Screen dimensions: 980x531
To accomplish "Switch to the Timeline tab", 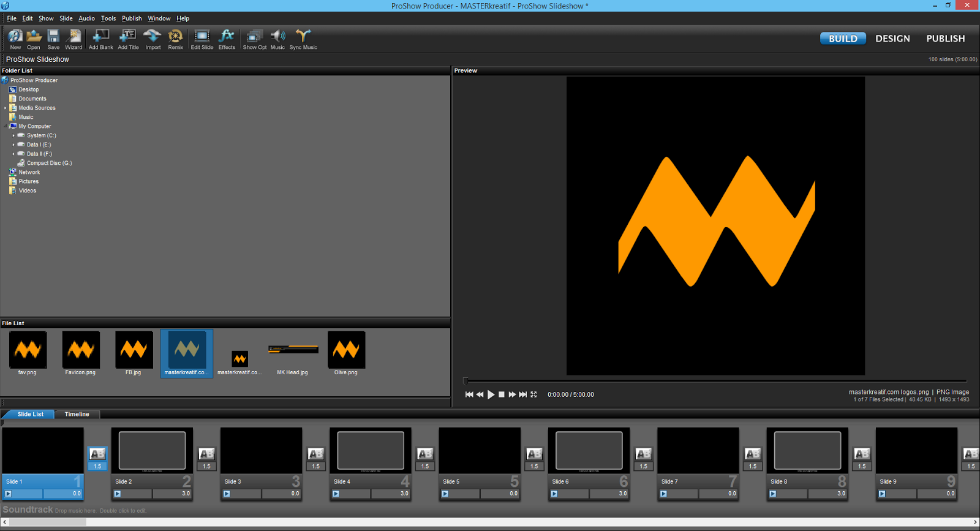I will (x=77, y=414).
